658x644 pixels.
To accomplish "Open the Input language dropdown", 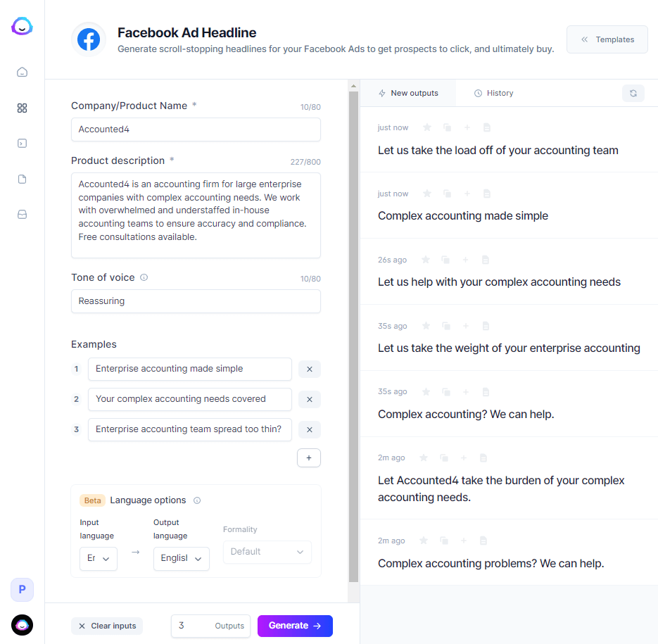I will coord(99,558).
